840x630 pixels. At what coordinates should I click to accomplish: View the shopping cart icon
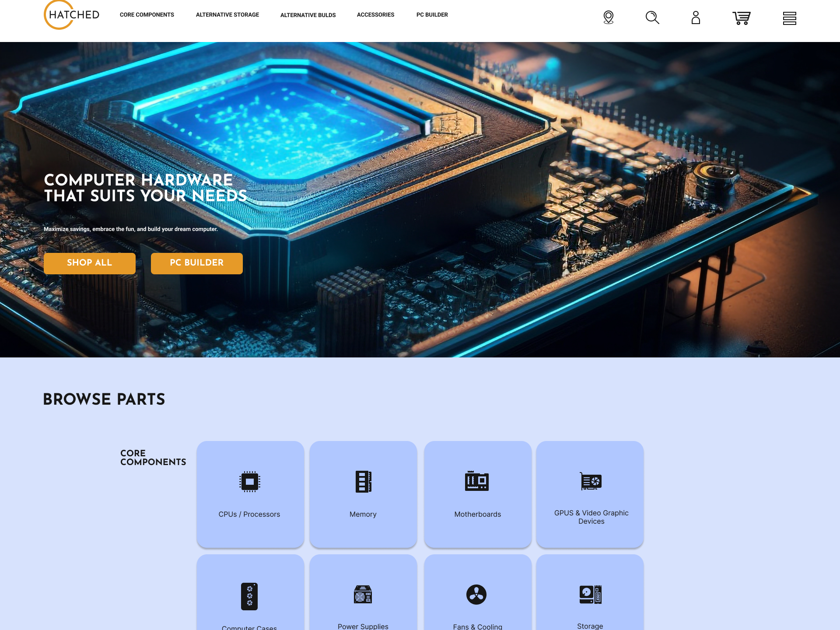pos(741,18)
